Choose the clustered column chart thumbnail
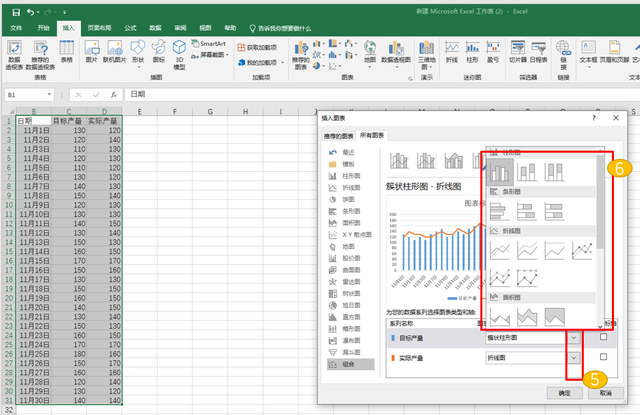 (501, 172)
